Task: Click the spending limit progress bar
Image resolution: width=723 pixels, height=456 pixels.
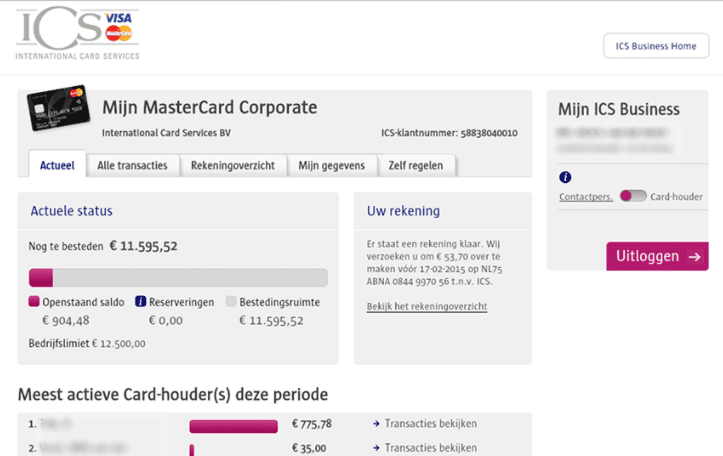Action: click(x=178, y=278)
